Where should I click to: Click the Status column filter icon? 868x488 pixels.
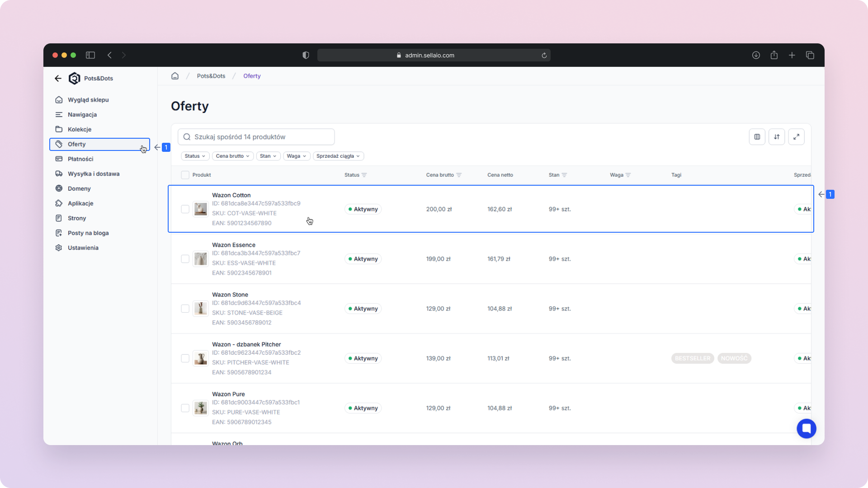(364, 175)
